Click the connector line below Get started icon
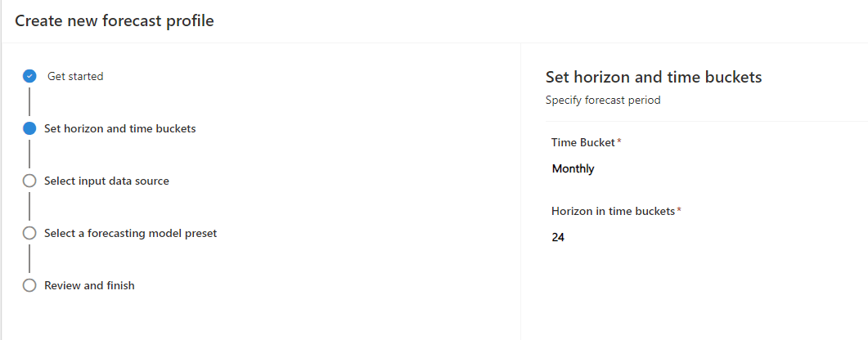The width and height of the screenshot is (868, 340). pyautogui.click(x=29, y=101)
